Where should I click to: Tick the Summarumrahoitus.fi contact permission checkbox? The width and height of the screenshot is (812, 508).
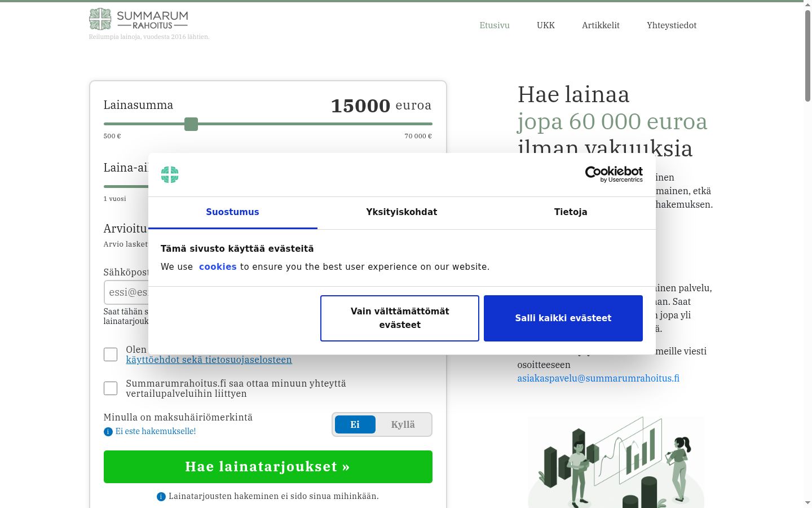pyautogui.click(x=111, y=388)
